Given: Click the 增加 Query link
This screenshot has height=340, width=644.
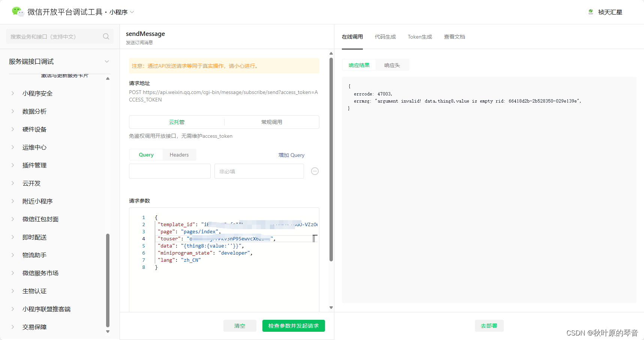Looking at the screenshot, I should click(x=291, y=155).
